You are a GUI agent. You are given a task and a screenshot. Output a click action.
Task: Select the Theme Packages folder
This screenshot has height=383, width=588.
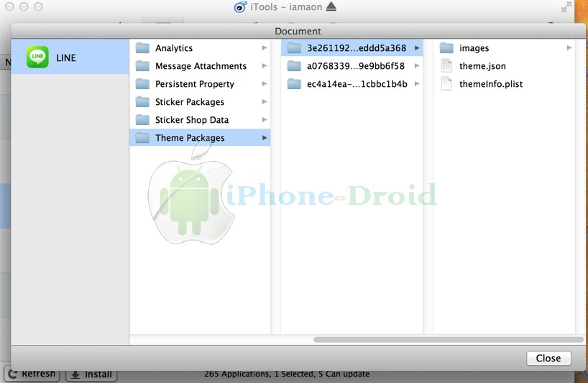[190, 138]
